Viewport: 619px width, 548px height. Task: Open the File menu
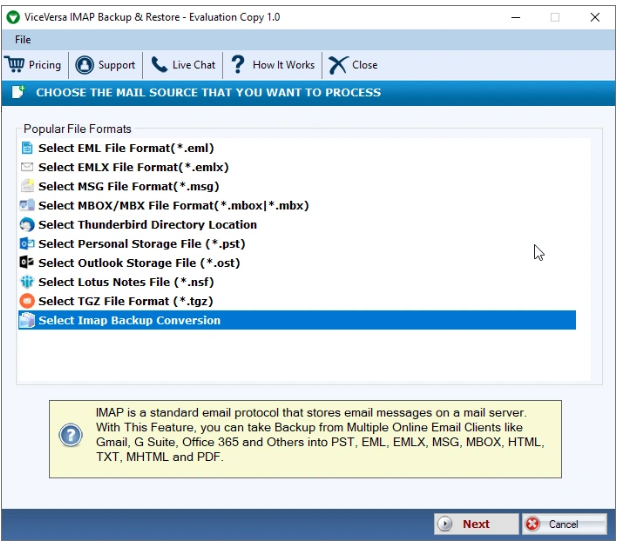23,39
